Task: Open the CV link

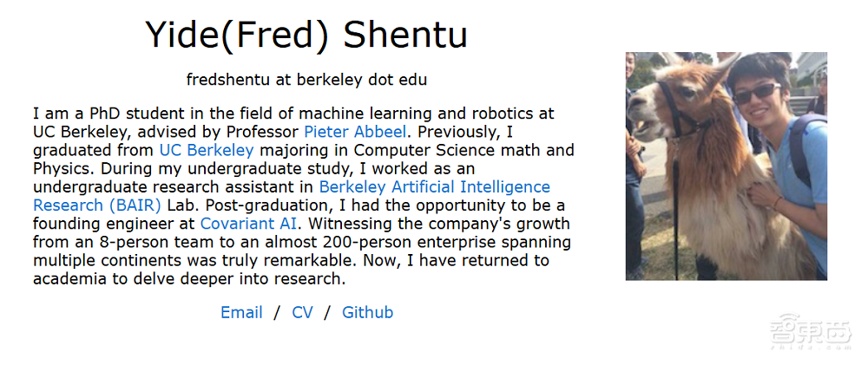Action: (x=302, y=312)
